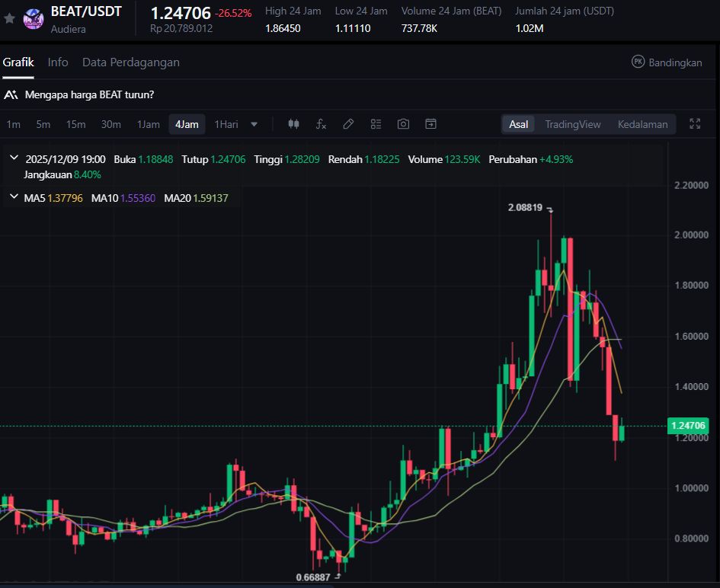The width and height of the screenshot is (720, 588).
Task: Open chart settings list icon
Action: click(x=376, y=124)
